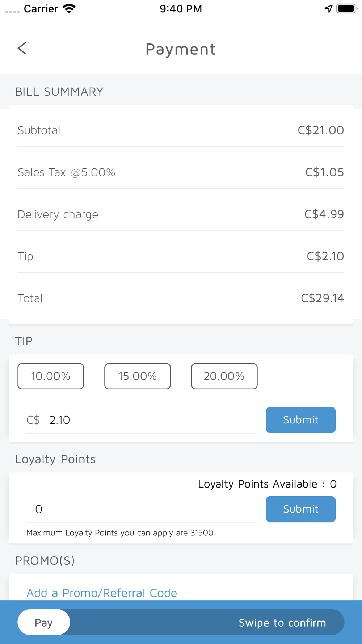362x644 pixels.
Task: Tap the Total amount row
Action: tap(181, 298)
